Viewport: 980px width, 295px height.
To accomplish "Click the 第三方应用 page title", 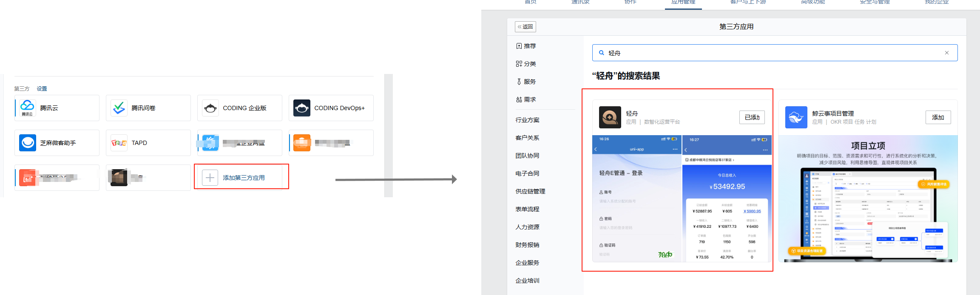I will pos(736,26).
